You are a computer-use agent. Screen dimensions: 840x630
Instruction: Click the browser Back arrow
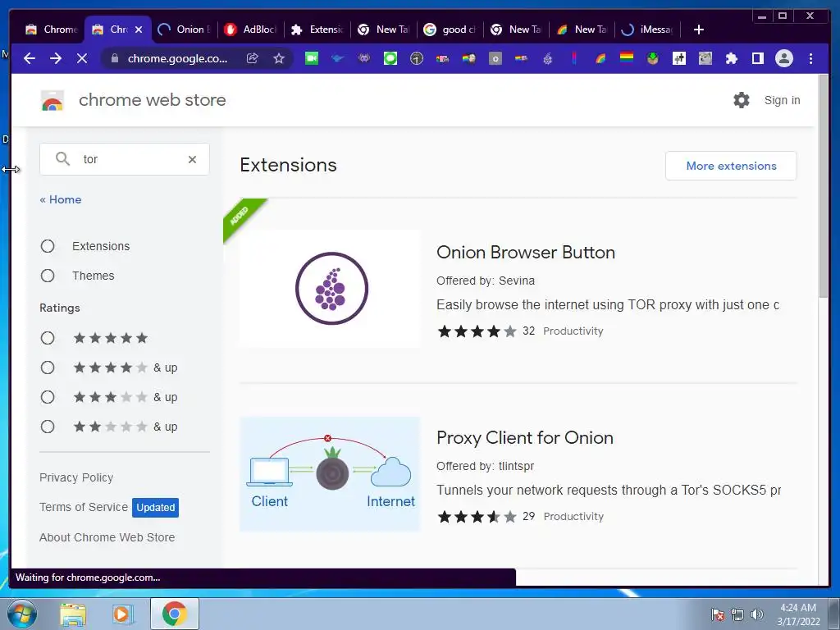[30, 58]
